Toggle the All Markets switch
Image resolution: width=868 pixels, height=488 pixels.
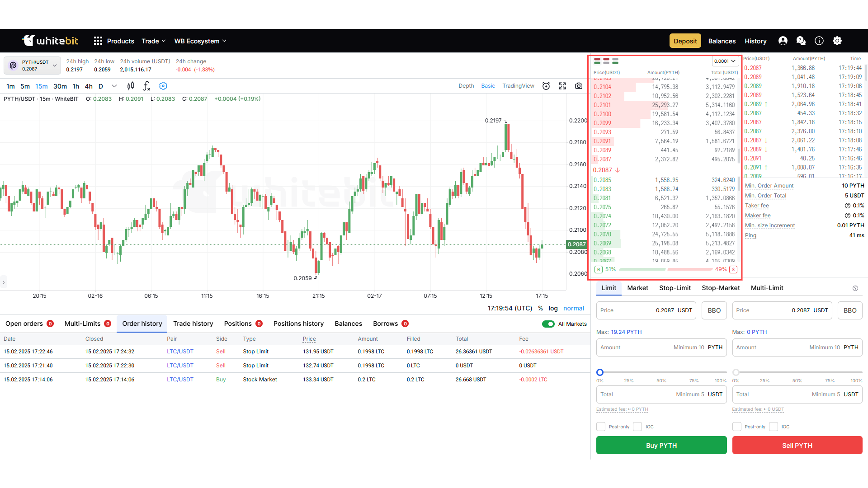(548, 324)
